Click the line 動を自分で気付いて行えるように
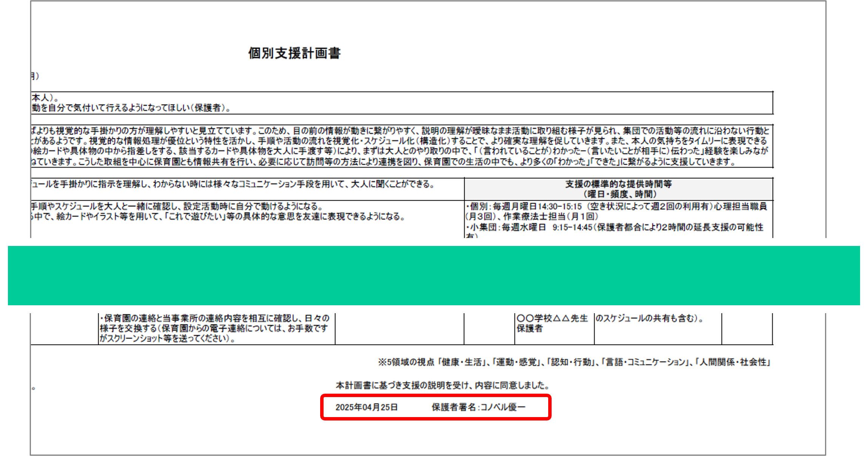 click(131, 108)
